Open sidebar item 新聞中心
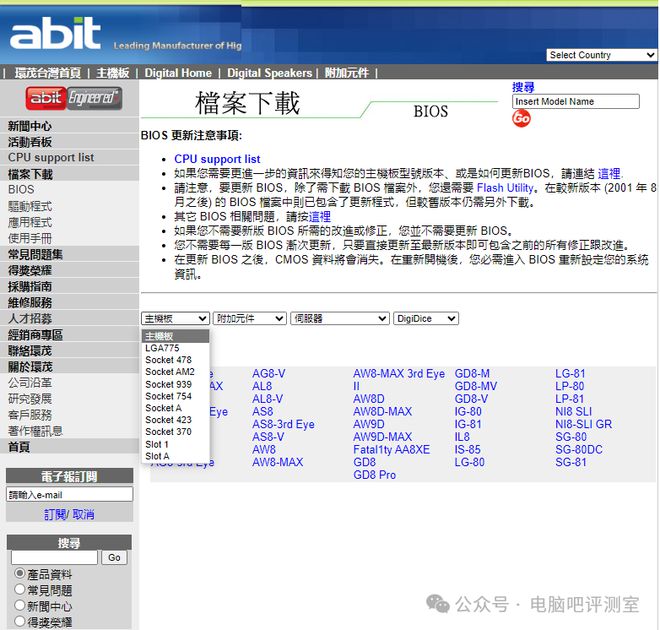Screen dimensions: 660x630 click(30, 126)
